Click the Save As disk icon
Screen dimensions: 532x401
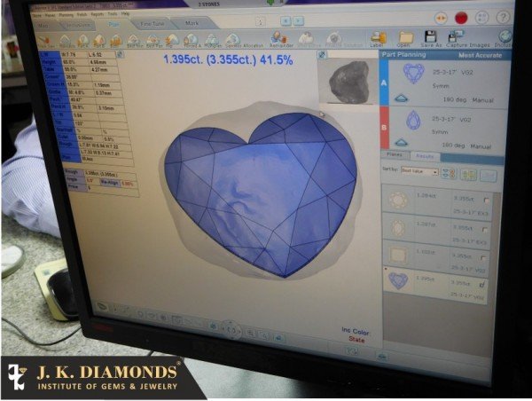[x=432, y=37]
